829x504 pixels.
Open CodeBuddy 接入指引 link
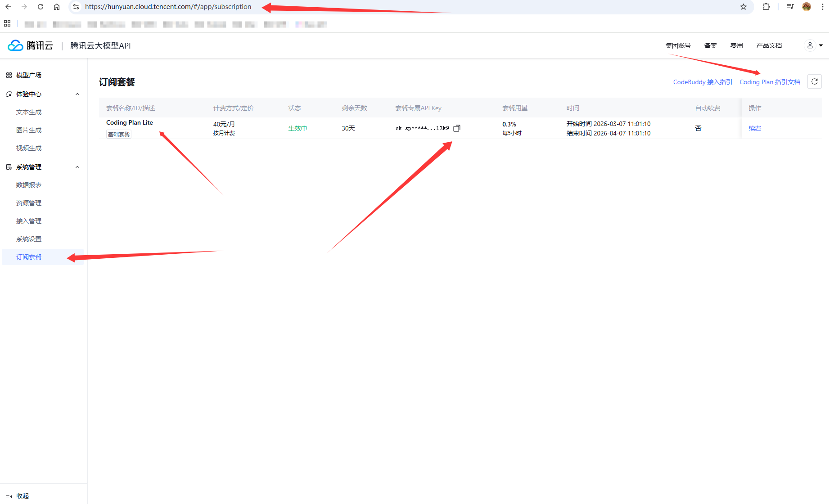[702, 82]
